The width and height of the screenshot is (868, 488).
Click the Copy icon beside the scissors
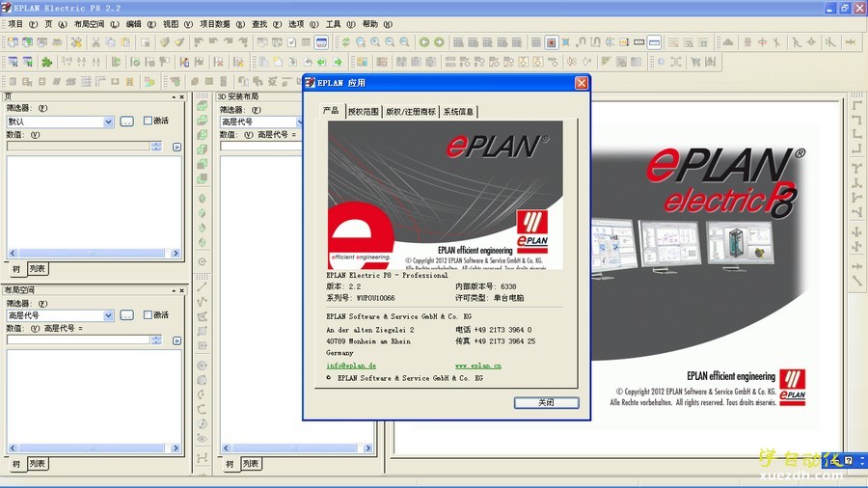click(110, 42)
